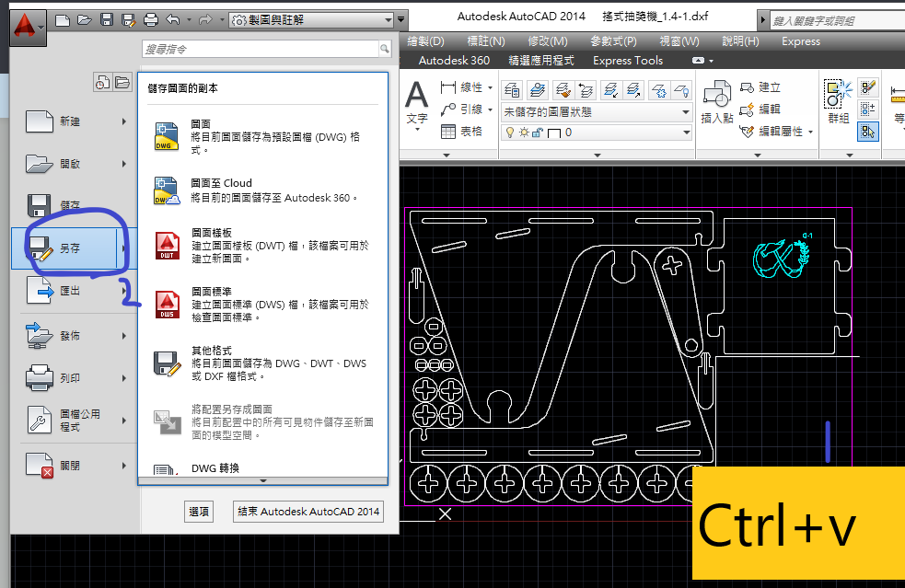Click the 表格 table tool
Viewport: 905px width, 588px height.
[462, 132]
